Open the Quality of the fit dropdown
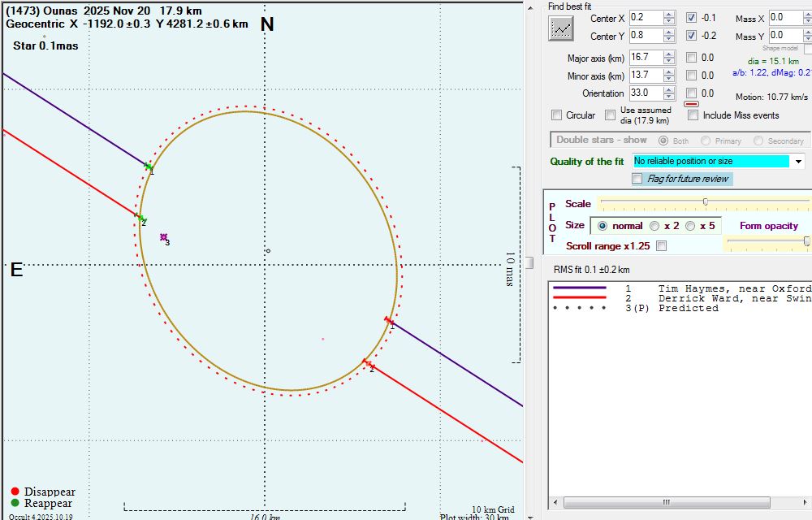This screenshot has width=812, height=520. 799,162
